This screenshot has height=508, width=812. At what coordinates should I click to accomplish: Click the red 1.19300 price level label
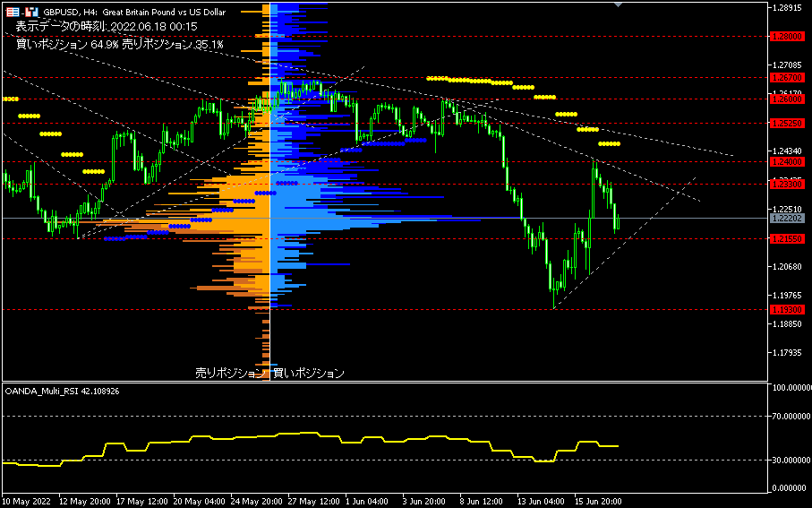787,310
